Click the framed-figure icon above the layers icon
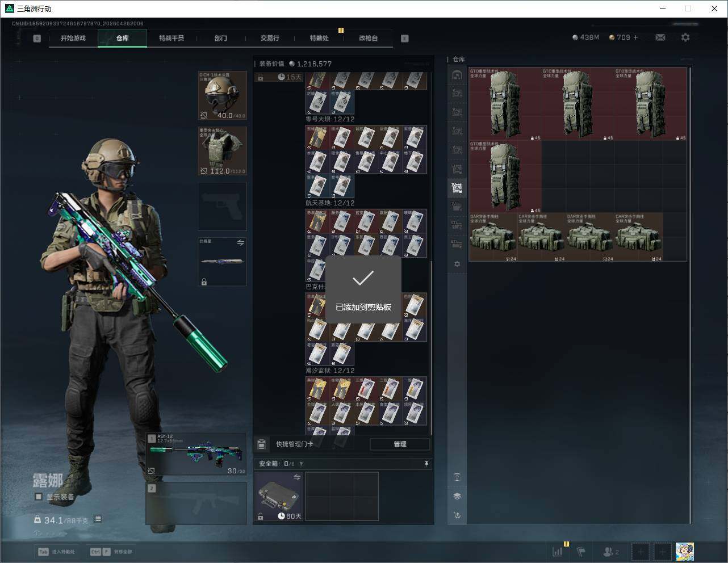The image size is (728, 563). click(x=457, y=477)
